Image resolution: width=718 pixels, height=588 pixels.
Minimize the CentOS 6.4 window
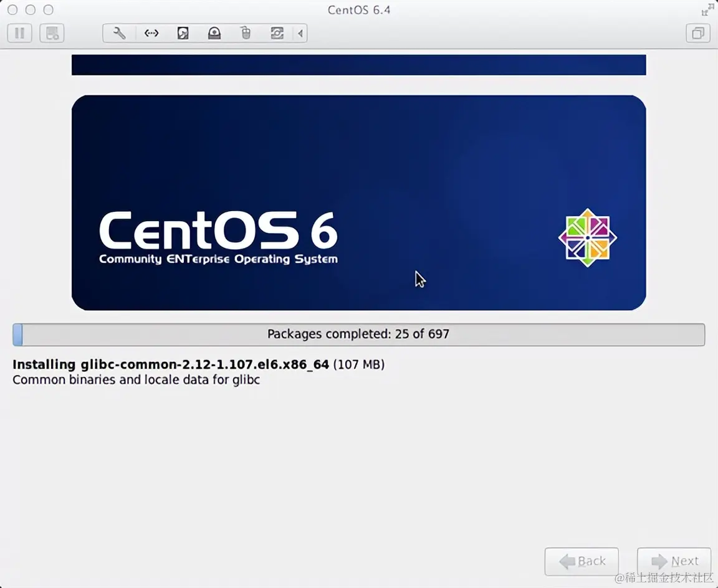pos(31,9)
